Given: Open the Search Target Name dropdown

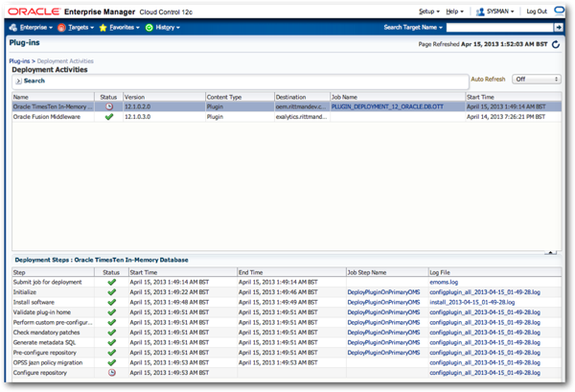Looking at the screenshot, I should click(413, 28).
